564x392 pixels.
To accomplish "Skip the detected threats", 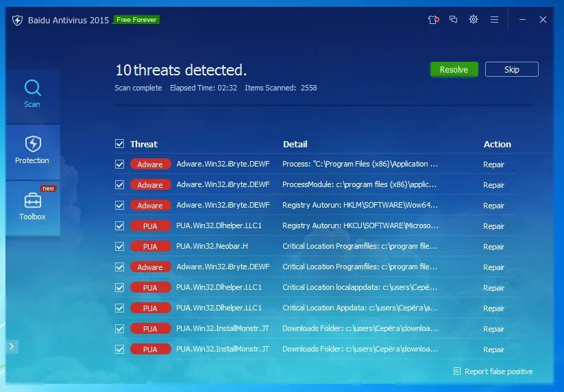I will point(511,69).
